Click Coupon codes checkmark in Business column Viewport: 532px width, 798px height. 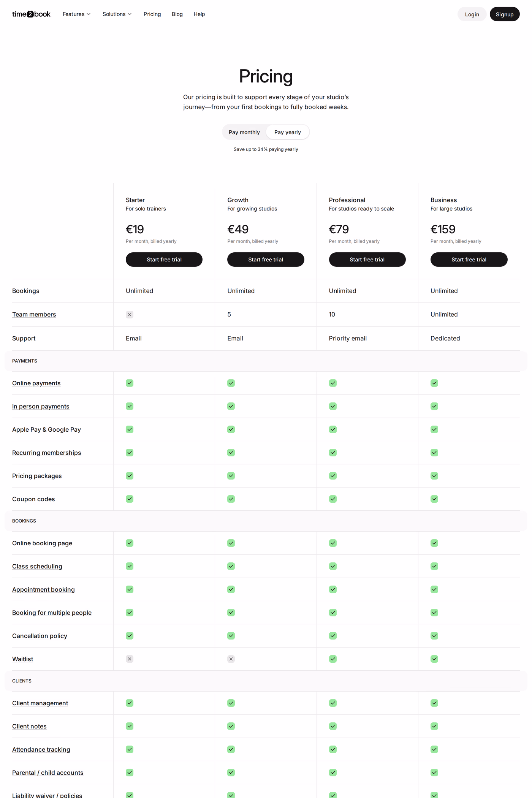(x=434, y=499)
